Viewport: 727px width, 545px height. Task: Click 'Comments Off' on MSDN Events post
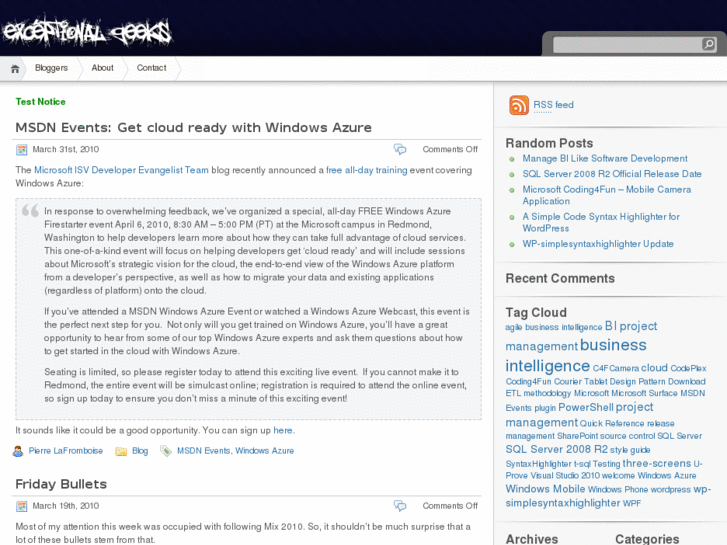coord(450,149)
